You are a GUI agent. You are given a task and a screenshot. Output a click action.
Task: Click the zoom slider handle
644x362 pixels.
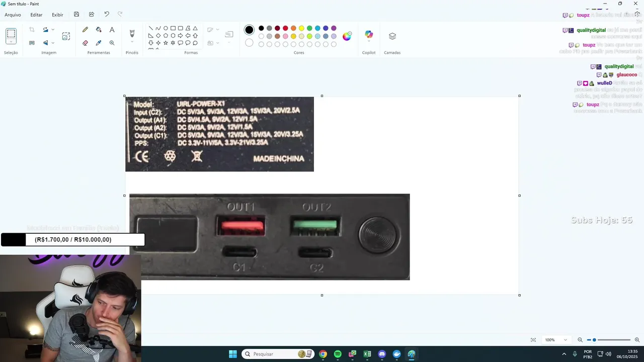click(x=594, y=340)
